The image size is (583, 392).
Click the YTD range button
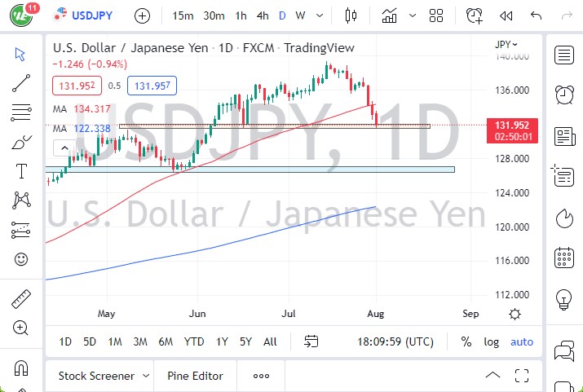pos(194,341)
